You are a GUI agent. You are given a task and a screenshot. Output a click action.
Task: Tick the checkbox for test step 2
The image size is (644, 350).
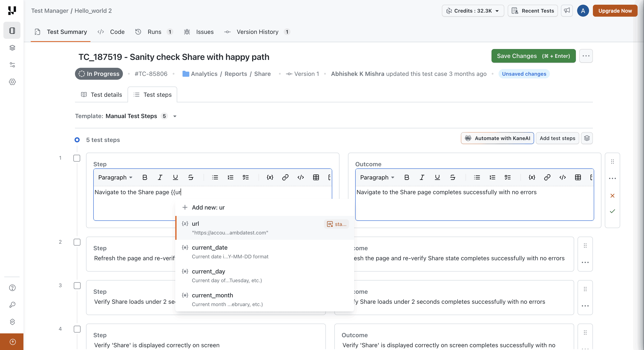point(77,242)
